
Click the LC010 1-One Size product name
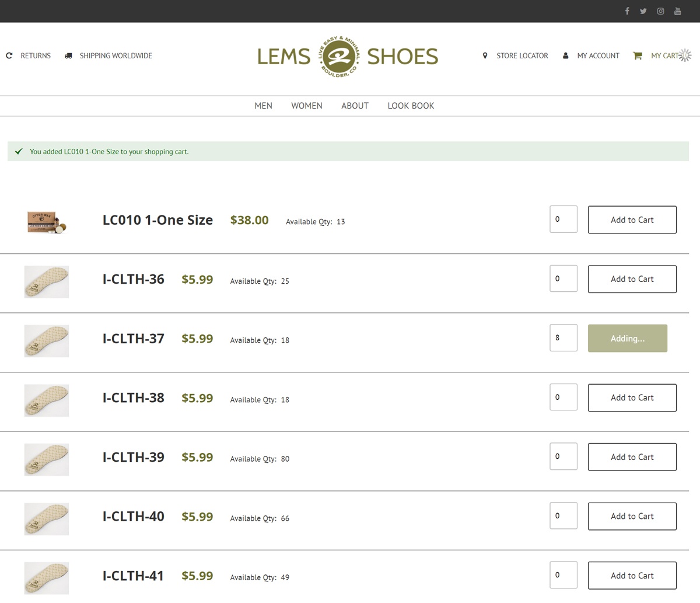point(157,220)
